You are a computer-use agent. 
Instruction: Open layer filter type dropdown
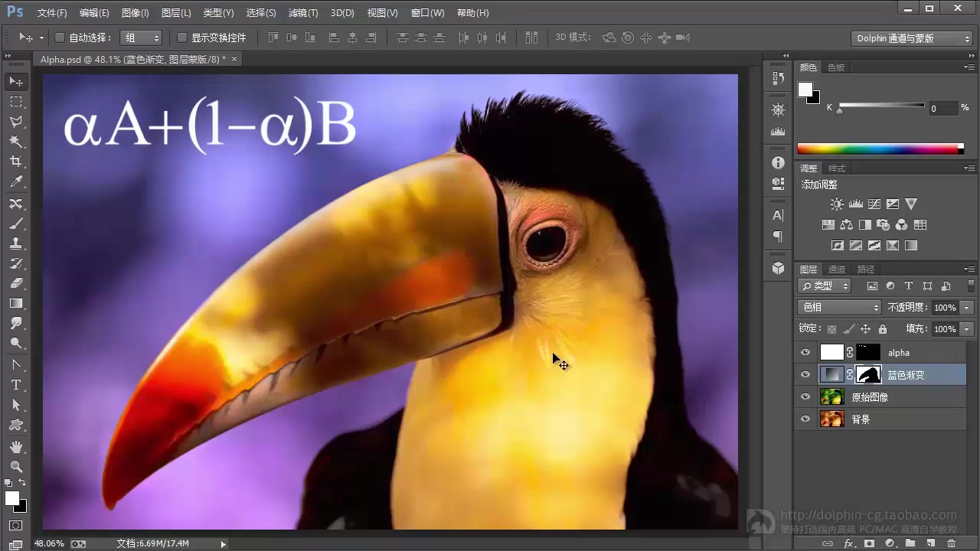[825, 285]
